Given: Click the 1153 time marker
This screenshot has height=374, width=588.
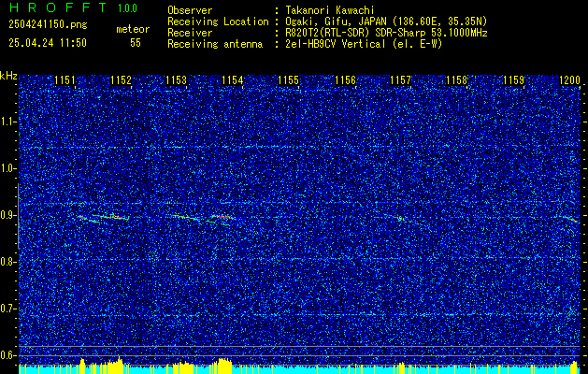Looking at the screenshot, I should (x=177, y=80).
